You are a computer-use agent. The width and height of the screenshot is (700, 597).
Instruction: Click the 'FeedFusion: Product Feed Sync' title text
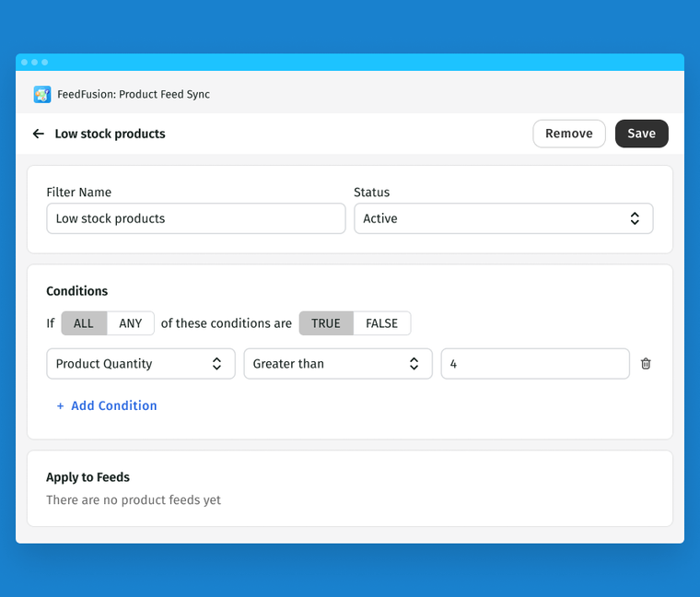pyautogui.click(x=134, y=94)
